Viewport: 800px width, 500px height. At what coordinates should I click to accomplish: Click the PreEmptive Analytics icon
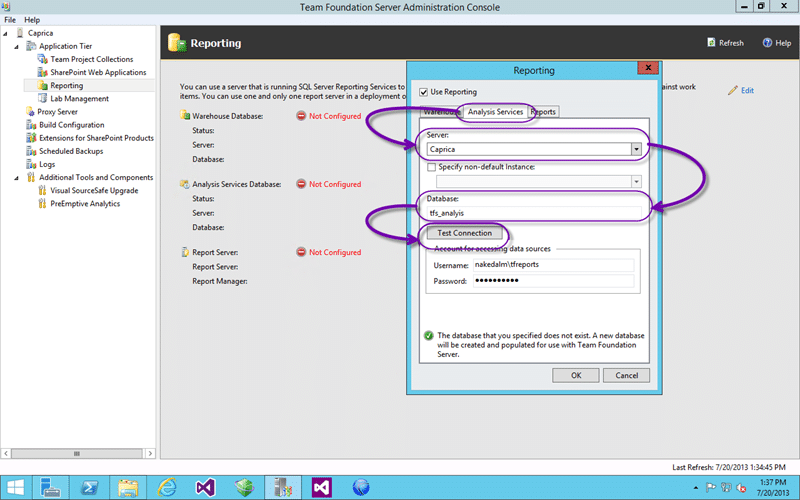pyautogui.click(x=42, y=204)
